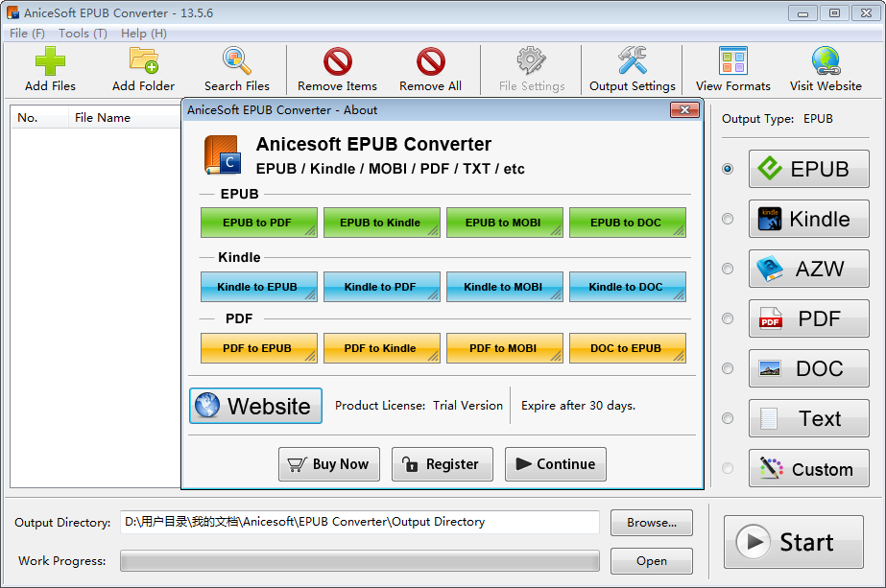Choose the Custom output format button
886x588 pixels.
pos(808,468)
